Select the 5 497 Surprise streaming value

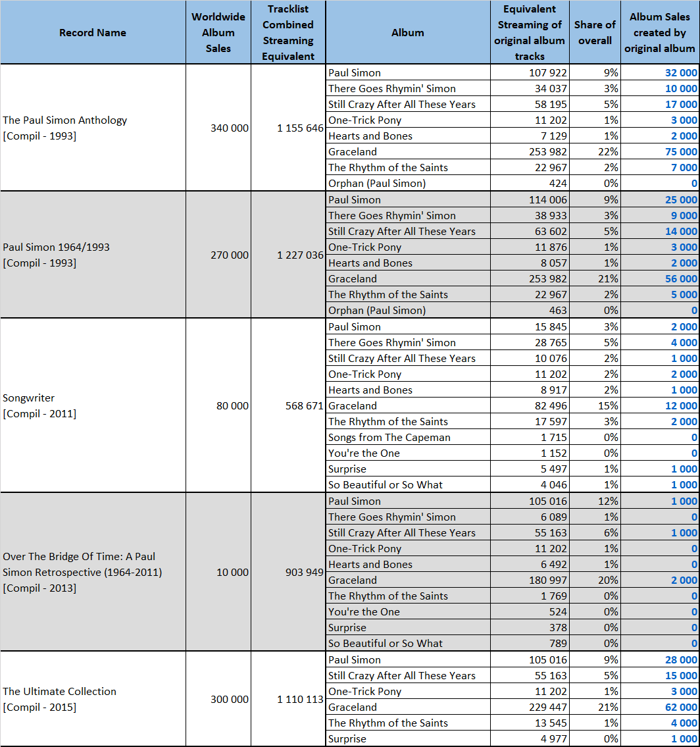[x=530, y=469]
